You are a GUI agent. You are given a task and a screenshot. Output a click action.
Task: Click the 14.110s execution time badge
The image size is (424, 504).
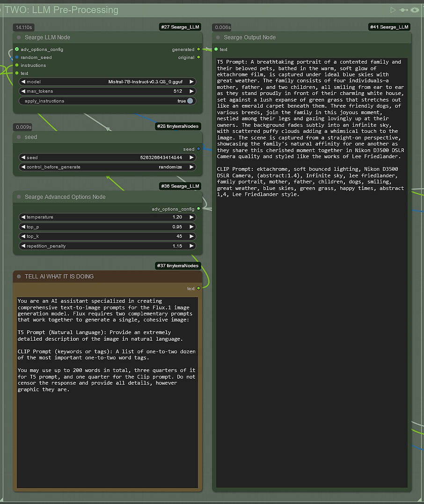click(24, 28)
